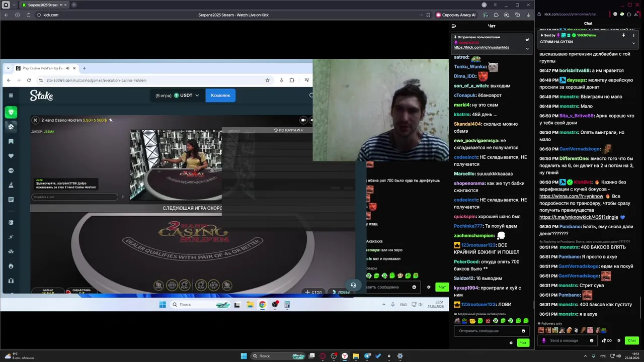
Task: Click the favorites heart icon in Stake sidebar
Action: 11,156
